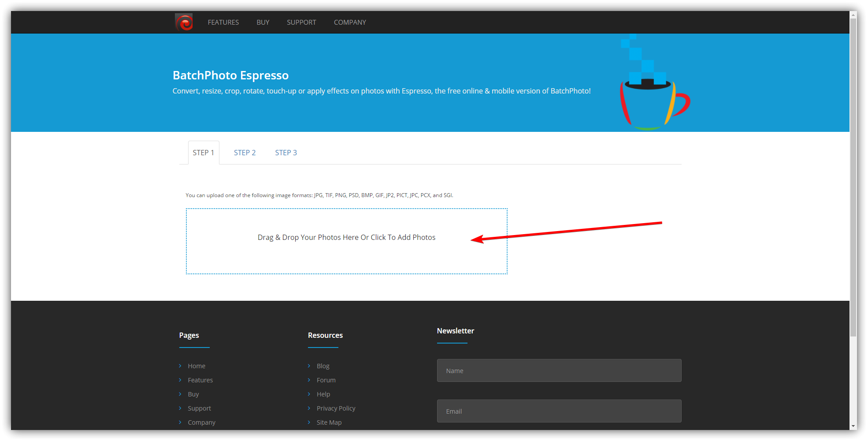Click the chevron beside Forum
Screen dimensions: 868x441
pos(309,380)
